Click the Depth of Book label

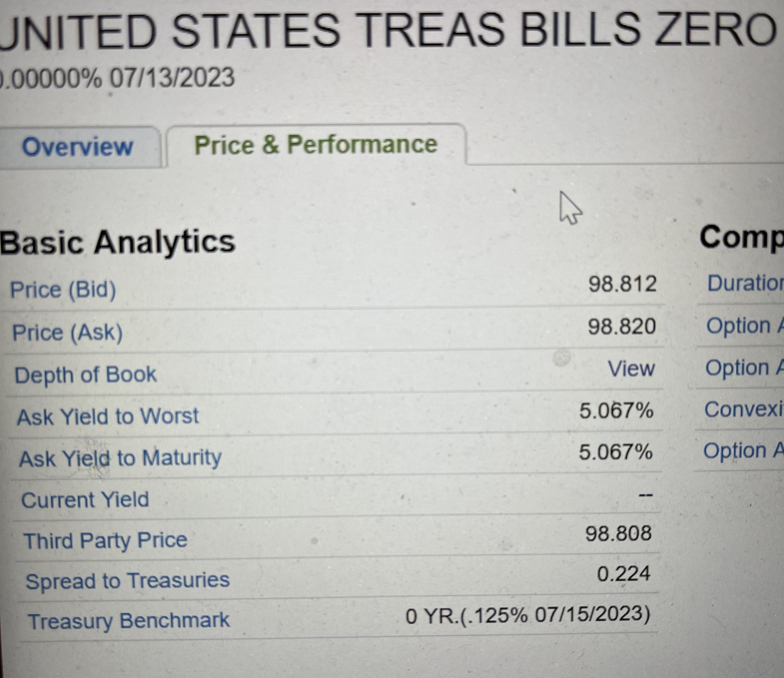pyautogui.click(x=86, y=375)
